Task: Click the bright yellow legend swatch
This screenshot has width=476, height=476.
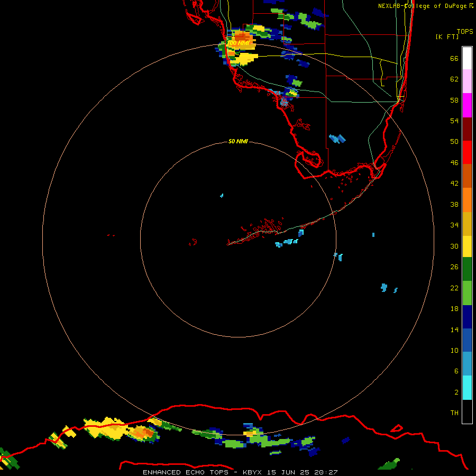Action: [467, 246]
